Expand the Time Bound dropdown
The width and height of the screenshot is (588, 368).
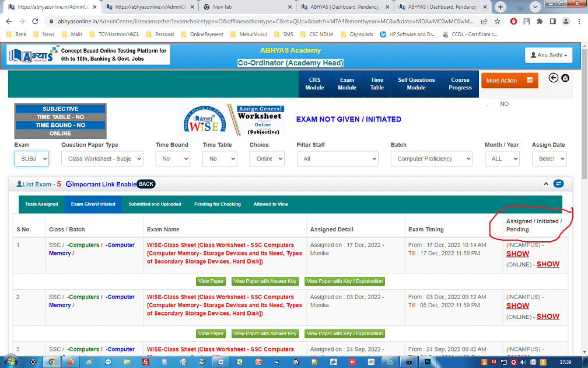173,158
